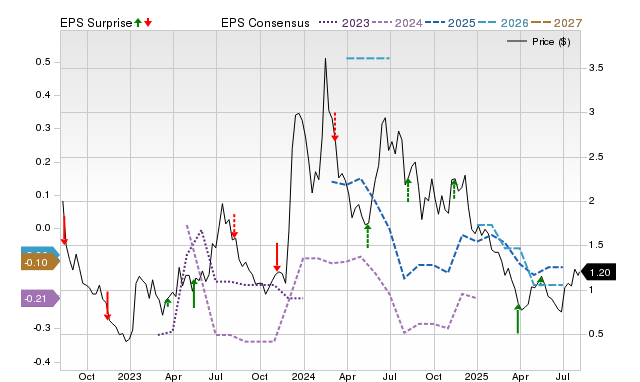
Task: Click the 2.5 label on the price axis
Action: pyautogui.click(x=596, y=157)
